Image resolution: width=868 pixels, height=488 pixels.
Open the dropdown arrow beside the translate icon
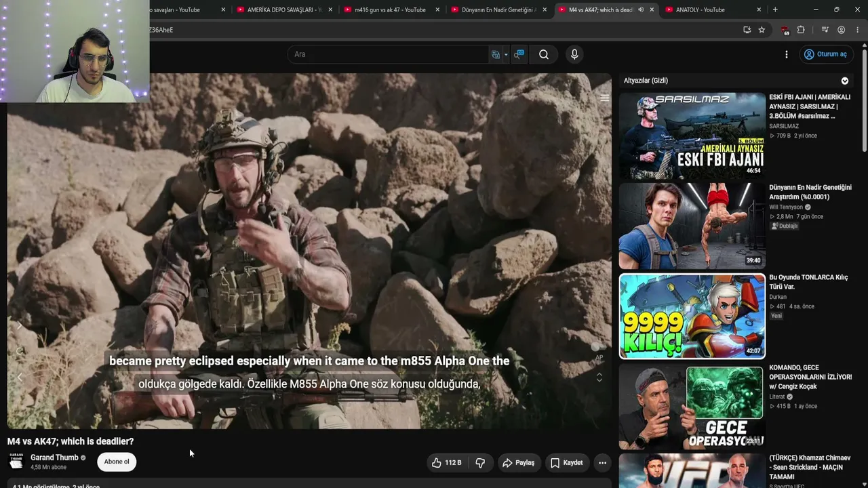click(506, 55)
